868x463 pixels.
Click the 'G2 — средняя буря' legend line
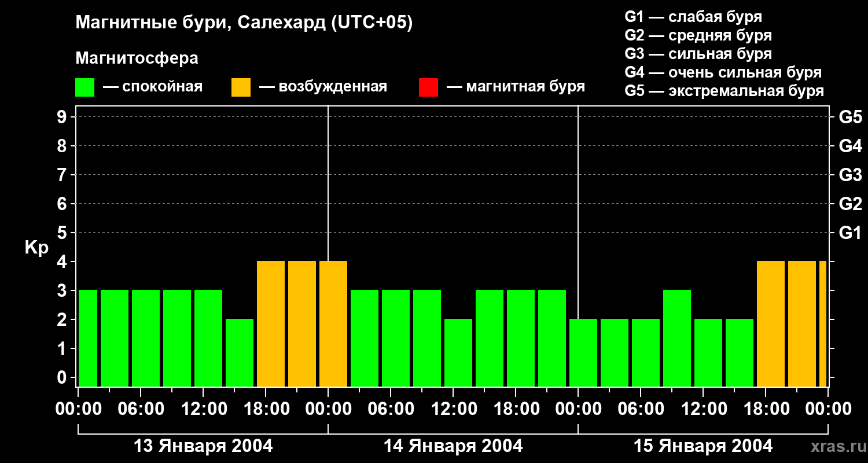pyautogui.click(x=698, y=35)
